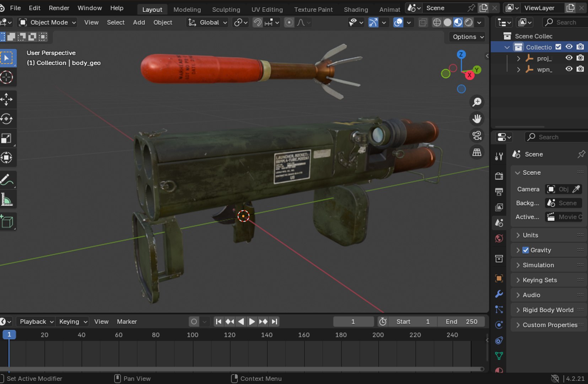
Task: Select the Cursor tool in left toolbar
Action: [7, 77]
